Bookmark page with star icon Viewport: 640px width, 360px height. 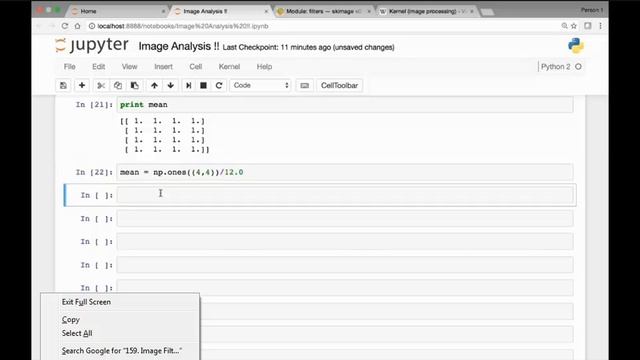pos(573,26)
